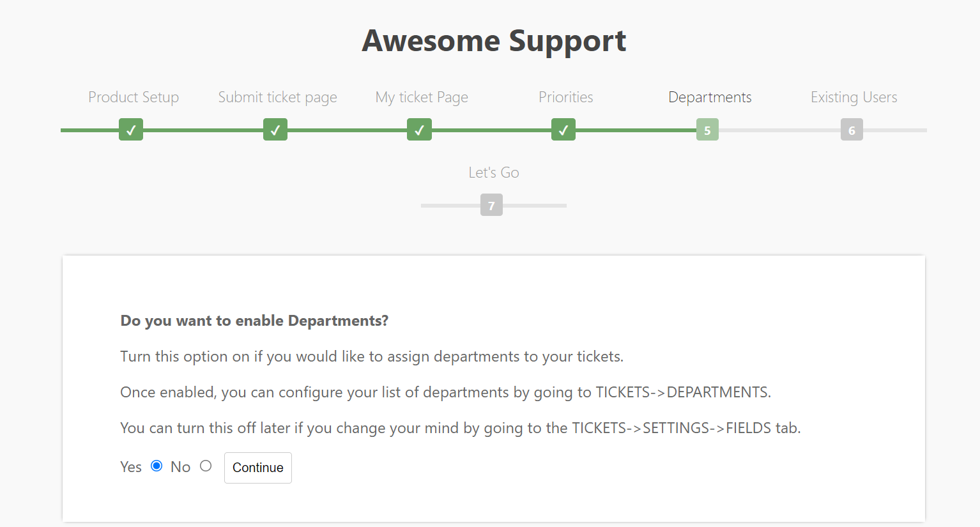
Task: Click the "Yes" option label text
Action: click(131, 467)
